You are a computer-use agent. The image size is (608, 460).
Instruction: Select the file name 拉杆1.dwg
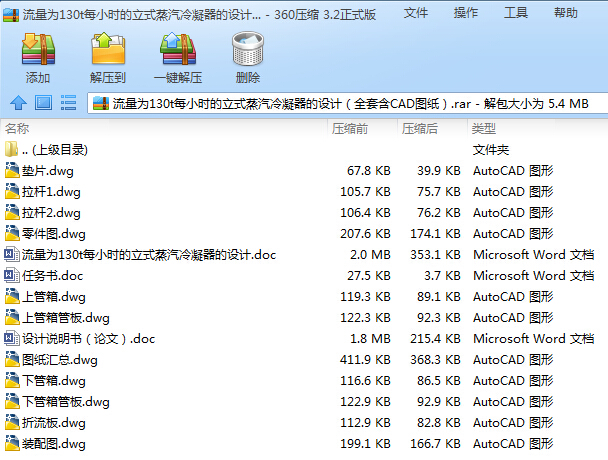pyautogui.click(x=51, y=192)
